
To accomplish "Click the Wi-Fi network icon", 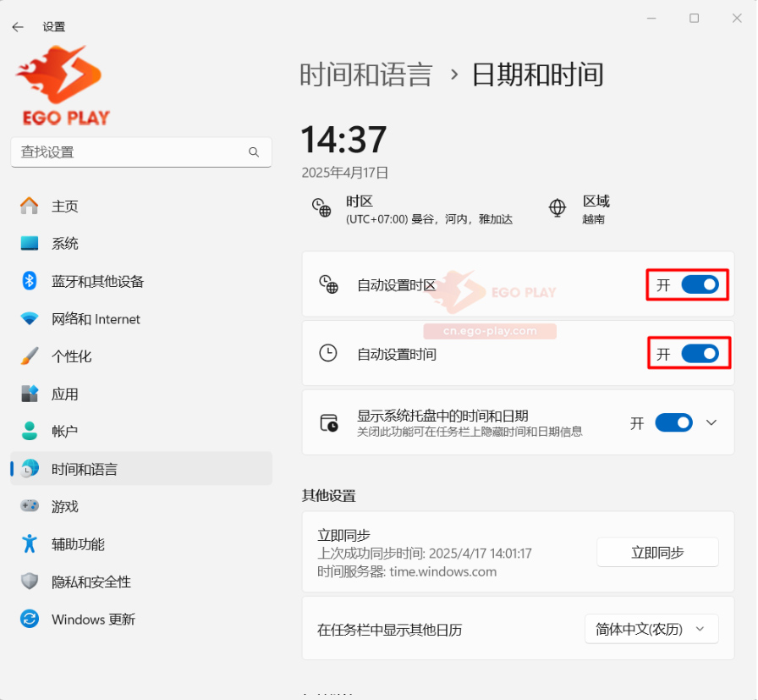I will [x=30, y=319].
